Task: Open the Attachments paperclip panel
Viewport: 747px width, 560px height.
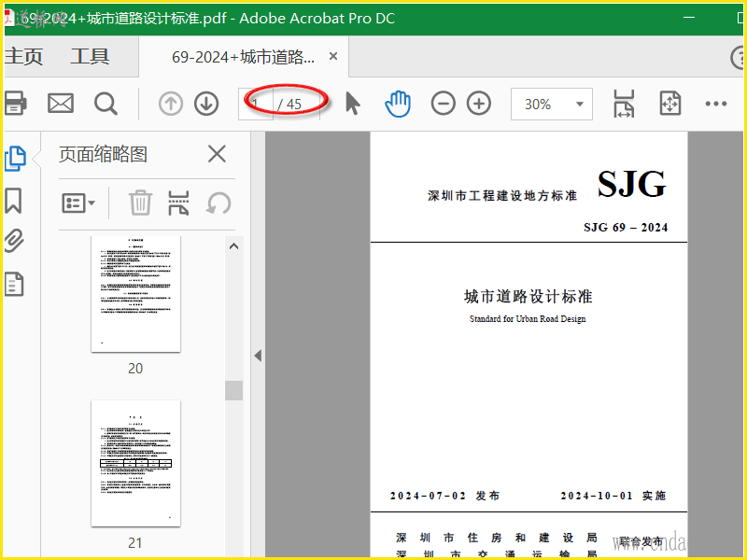Action: click(14, 241)
